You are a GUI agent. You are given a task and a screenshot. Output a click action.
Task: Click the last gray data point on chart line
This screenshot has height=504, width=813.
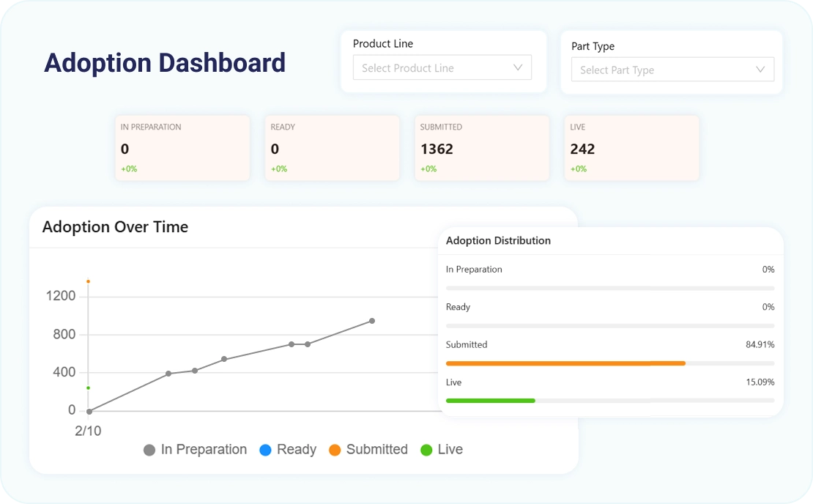point(372,321)
